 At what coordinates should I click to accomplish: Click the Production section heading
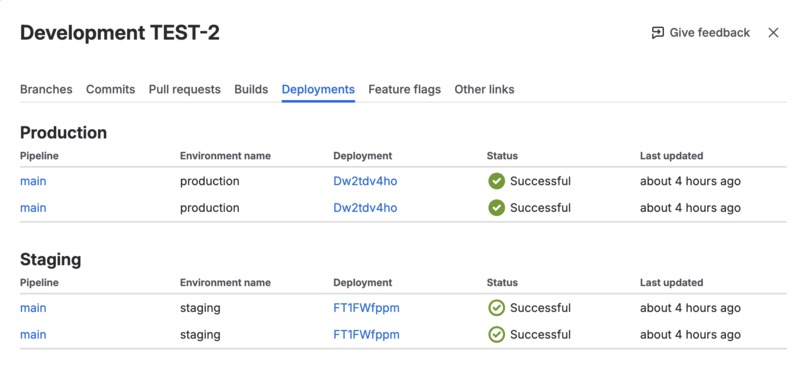(x=63, y=133)
